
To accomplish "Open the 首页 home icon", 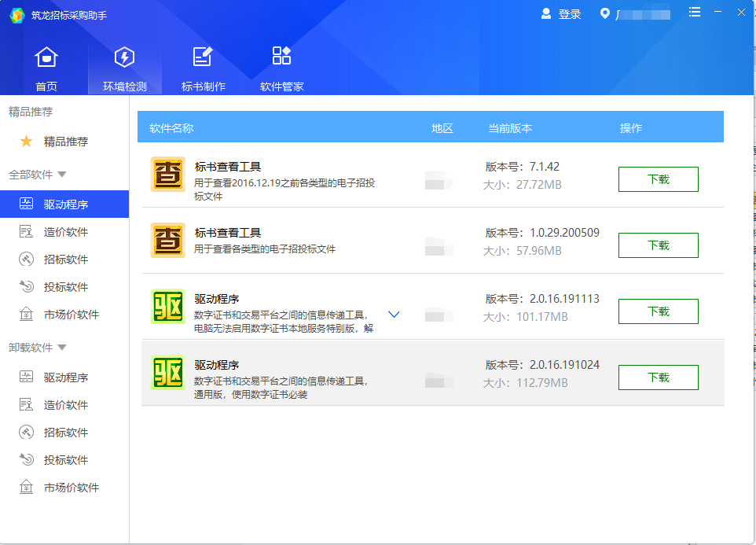I will 46,57.
